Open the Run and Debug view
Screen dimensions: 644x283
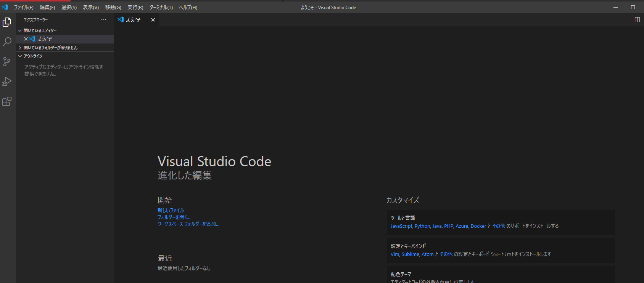click(x=7, y=82)
